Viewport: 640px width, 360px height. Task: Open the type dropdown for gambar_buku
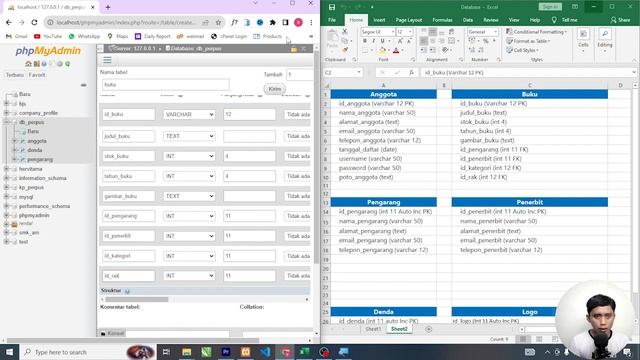click(189, 196)
